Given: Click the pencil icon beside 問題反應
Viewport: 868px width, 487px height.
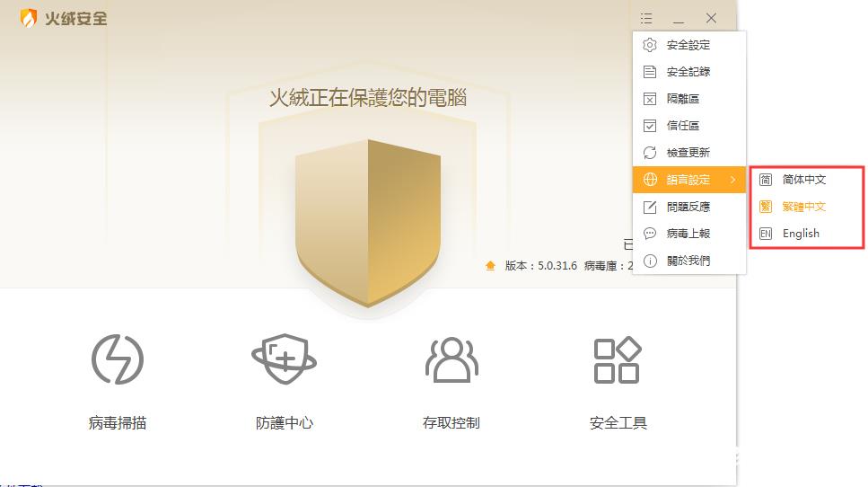Looking at the screenshot, I should point(650,207).
